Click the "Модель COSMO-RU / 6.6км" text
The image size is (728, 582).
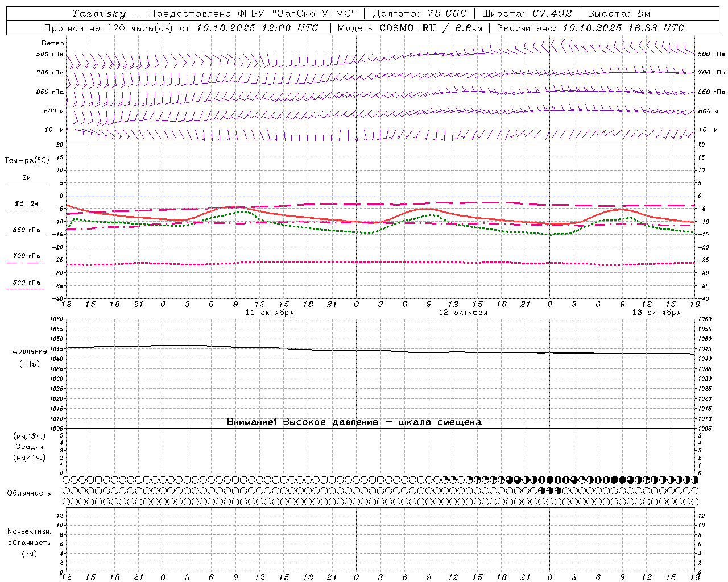pyautogui.click(x=410, y=28)
